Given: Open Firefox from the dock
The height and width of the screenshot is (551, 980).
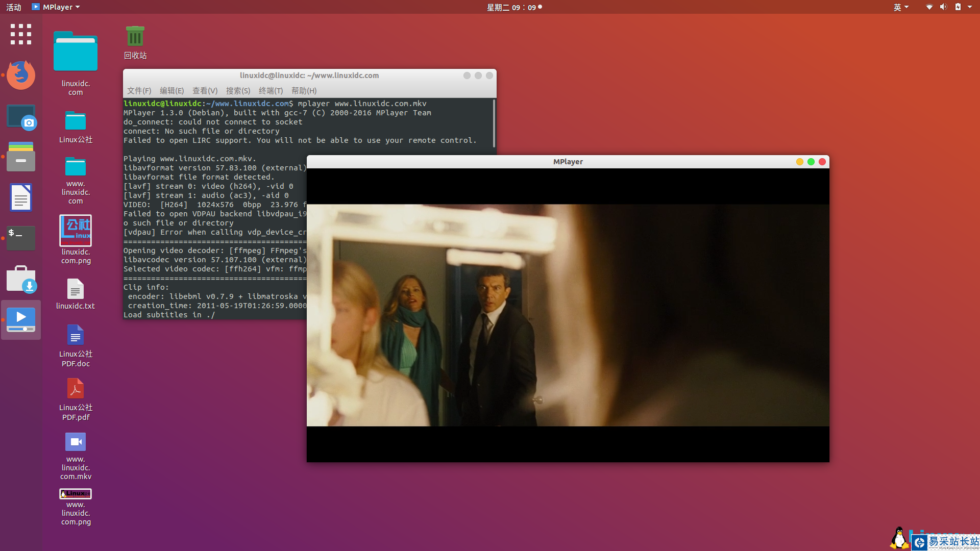Looking at the screenshot, I should (21, 75).
